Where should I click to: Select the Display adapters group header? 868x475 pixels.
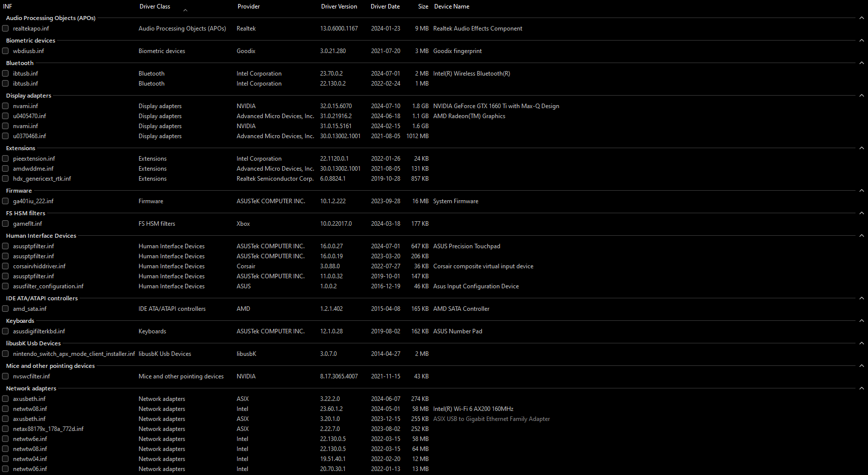coord(29,96)
